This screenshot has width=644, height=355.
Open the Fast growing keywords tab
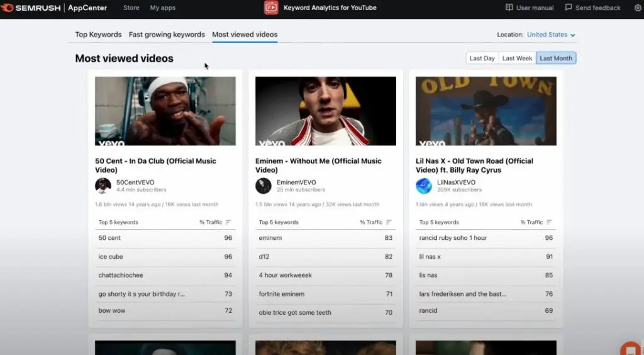(x=167, y=35)
